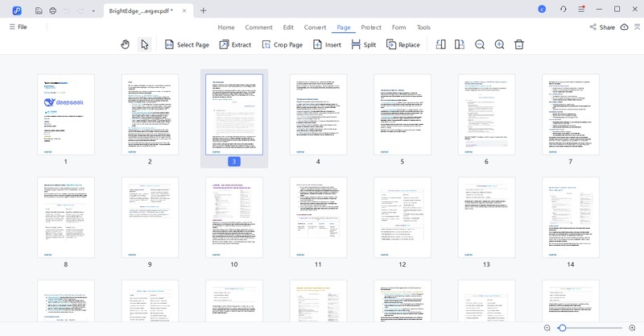Select page 3 thumbnail

coord(234,114)
